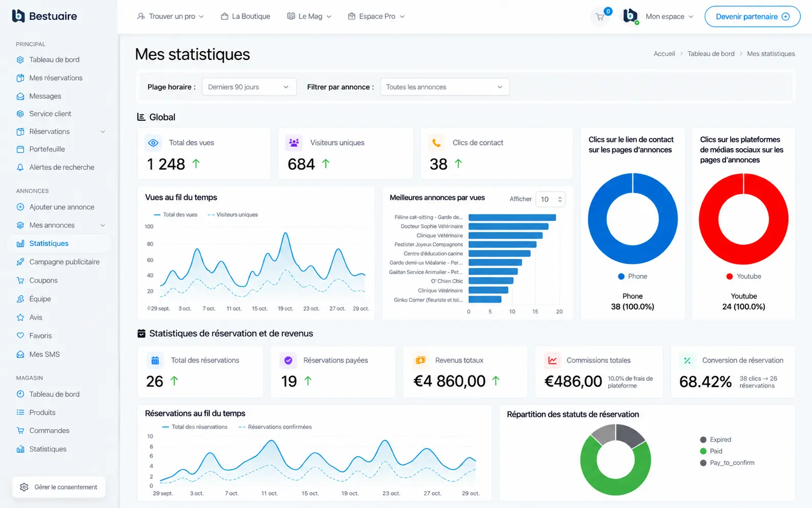
Task: Click the Commandes cart icon
Action: (20, 431)
